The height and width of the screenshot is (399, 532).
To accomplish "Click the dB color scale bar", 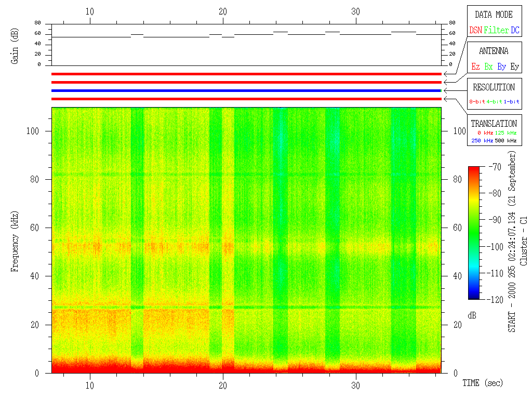I will tap(474, 233).
